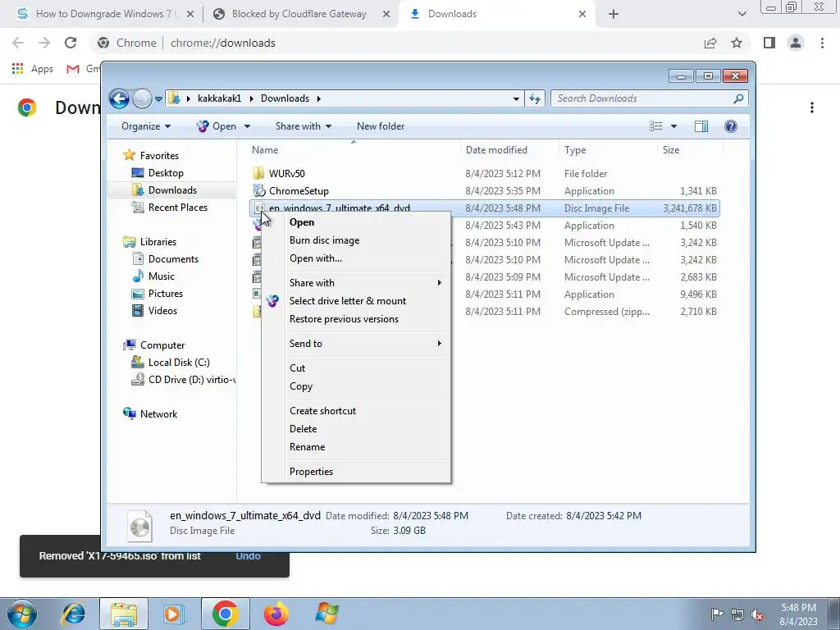Click the refresh icon beside the address bar
The height and width of the screenshot is (630, 840).
click(535, 98)
